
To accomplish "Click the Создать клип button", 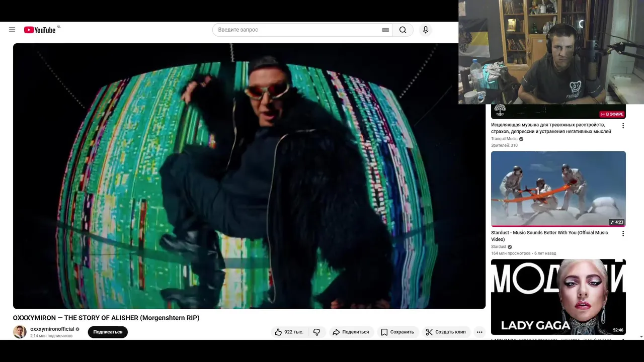I will point(446,332).
